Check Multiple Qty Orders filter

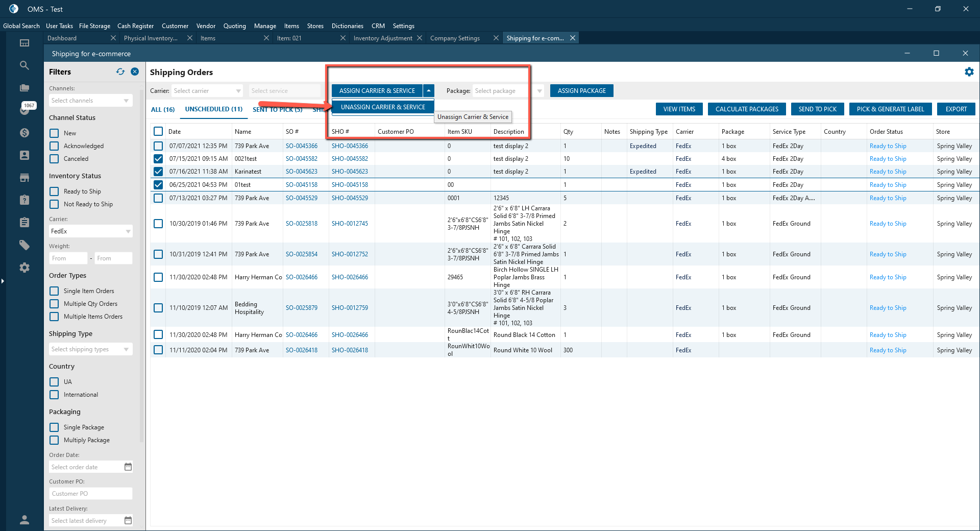click(54, 304)
